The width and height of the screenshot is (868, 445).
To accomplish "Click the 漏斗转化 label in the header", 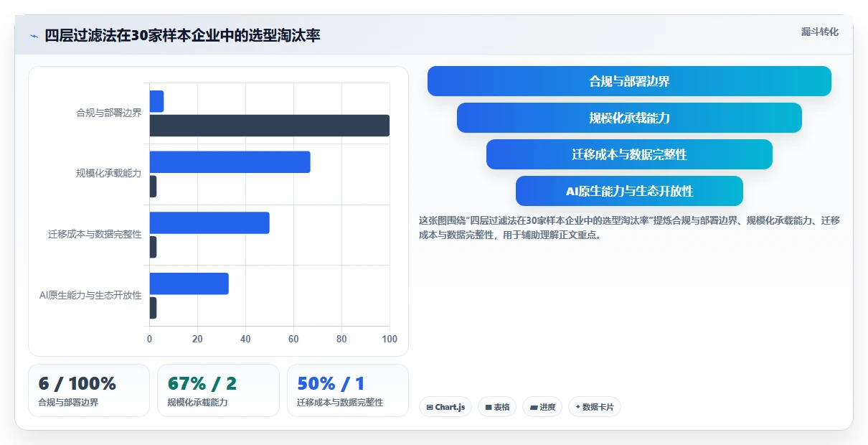I will click(x=819, y=32).
